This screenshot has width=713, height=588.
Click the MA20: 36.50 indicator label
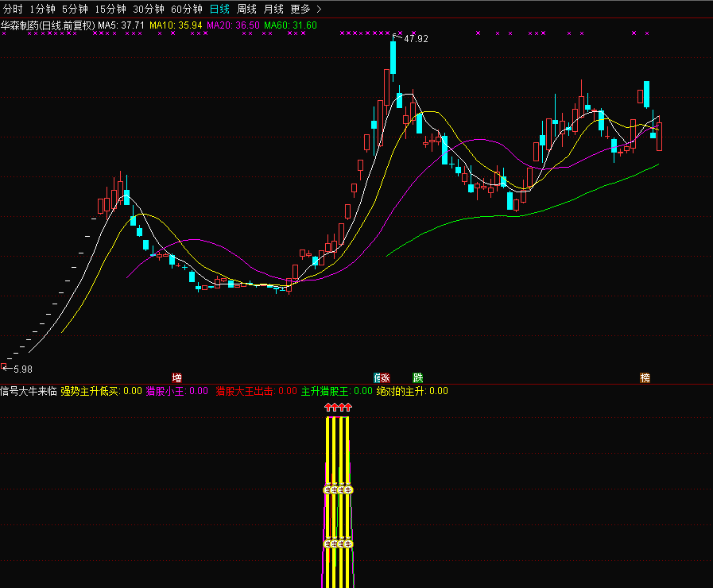233,25
